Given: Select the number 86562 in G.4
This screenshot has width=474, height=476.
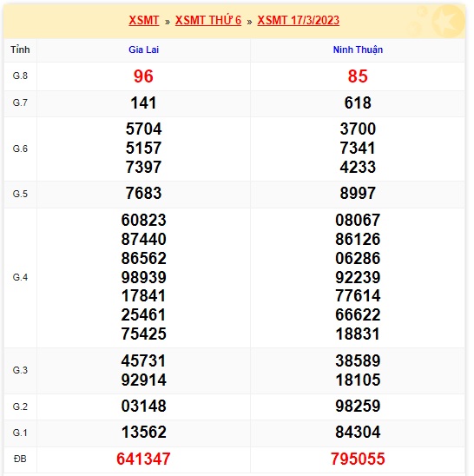Looking at the screenshot, I should click(143, 258).
